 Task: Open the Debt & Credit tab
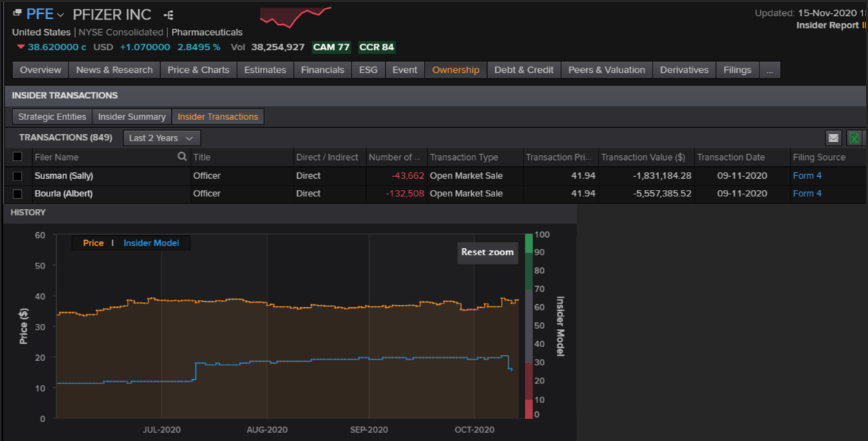524,70
